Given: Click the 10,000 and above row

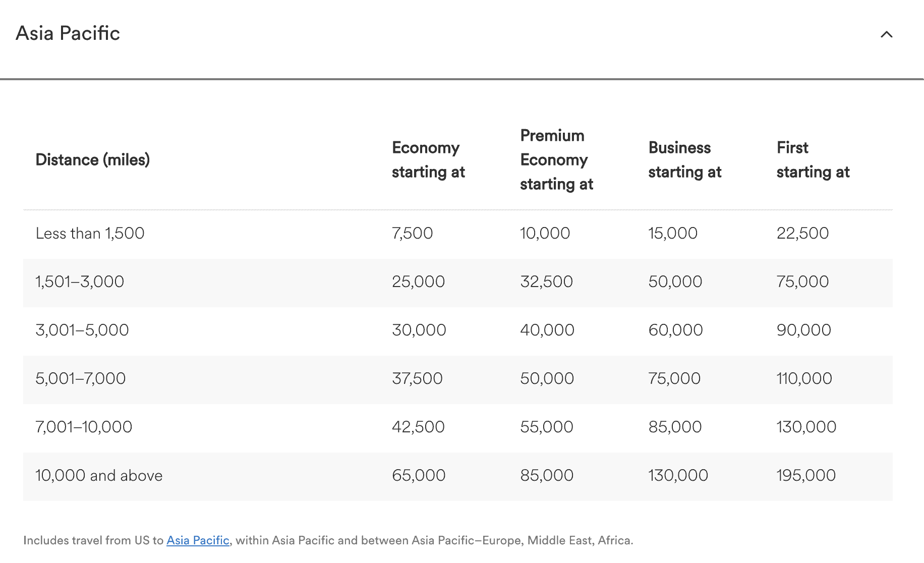Looking at the screenshot, I should [98, 475].
